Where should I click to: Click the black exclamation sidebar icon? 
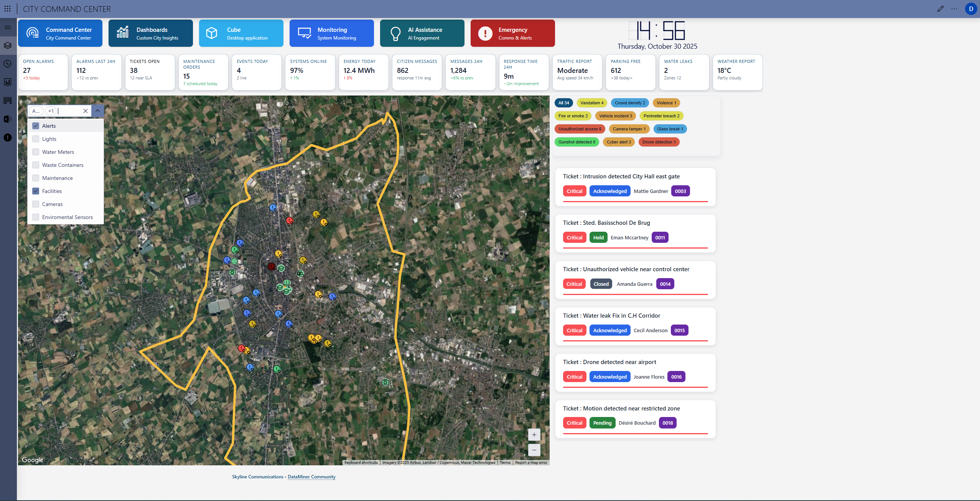(8, 138)
